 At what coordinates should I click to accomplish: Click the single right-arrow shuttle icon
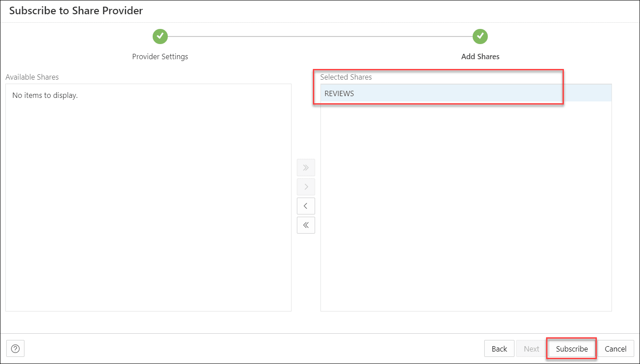306,186
